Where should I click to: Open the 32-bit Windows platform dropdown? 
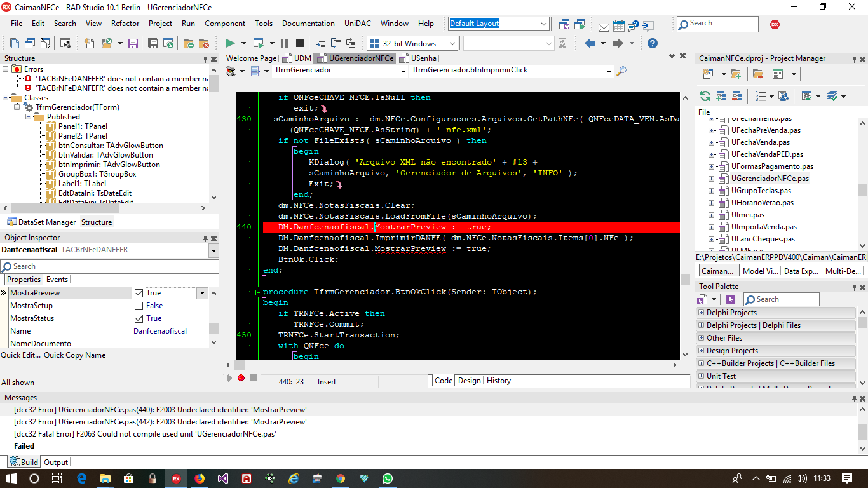[x=452, y=43]
